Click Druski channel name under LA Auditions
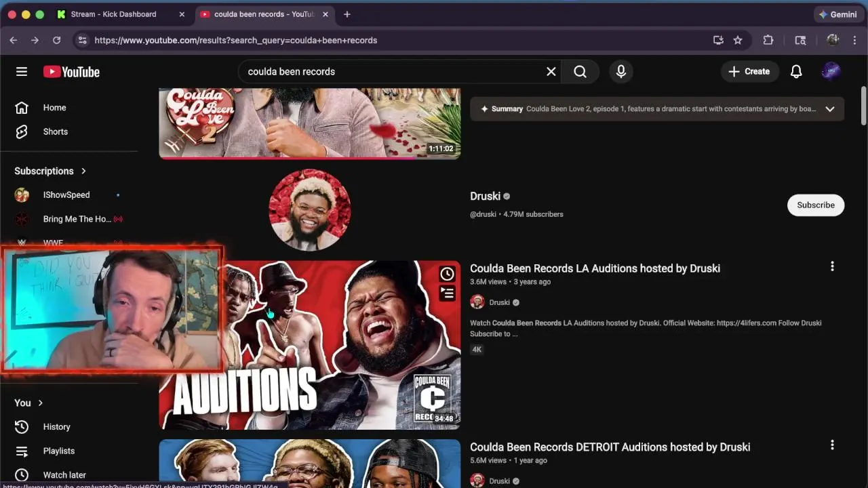868x488 pixels. tap(499, 302)
